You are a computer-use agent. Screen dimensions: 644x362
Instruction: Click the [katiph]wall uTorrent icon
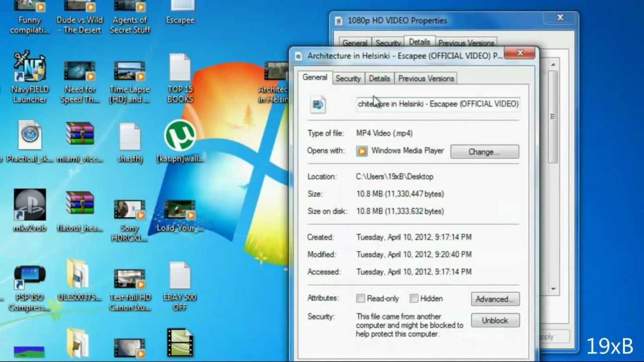[x=180, y=135]
